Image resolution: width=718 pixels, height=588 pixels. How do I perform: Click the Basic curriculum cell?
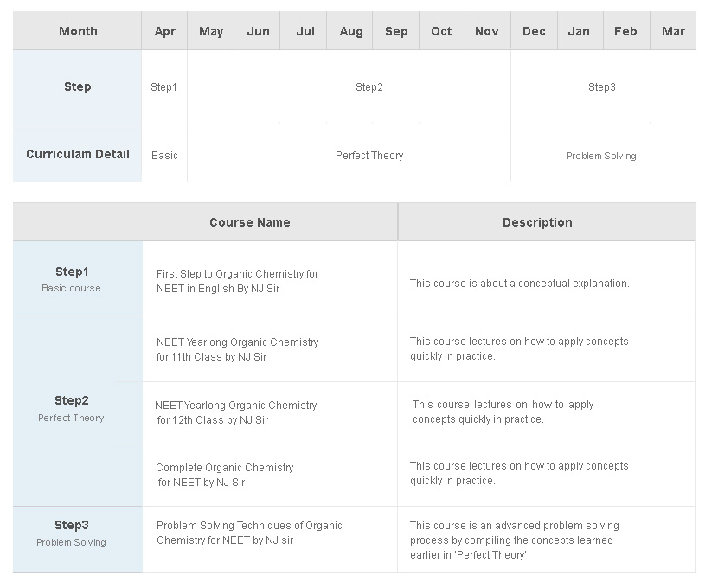(x=164, y=155)
